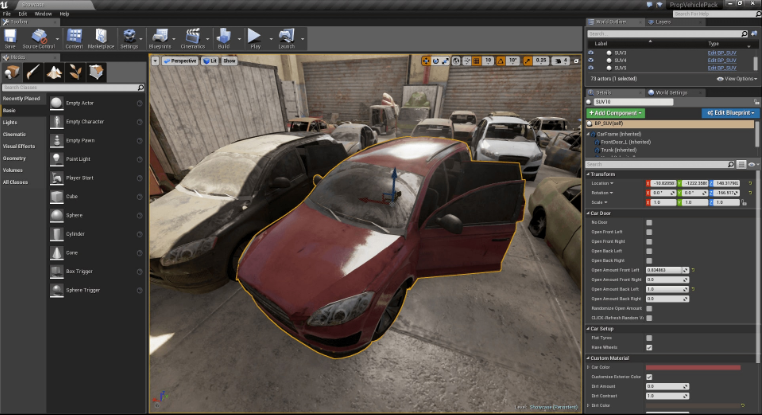762x415 pixels.
Task: Click the Dirt Color swatch
Action: (693, 405)
